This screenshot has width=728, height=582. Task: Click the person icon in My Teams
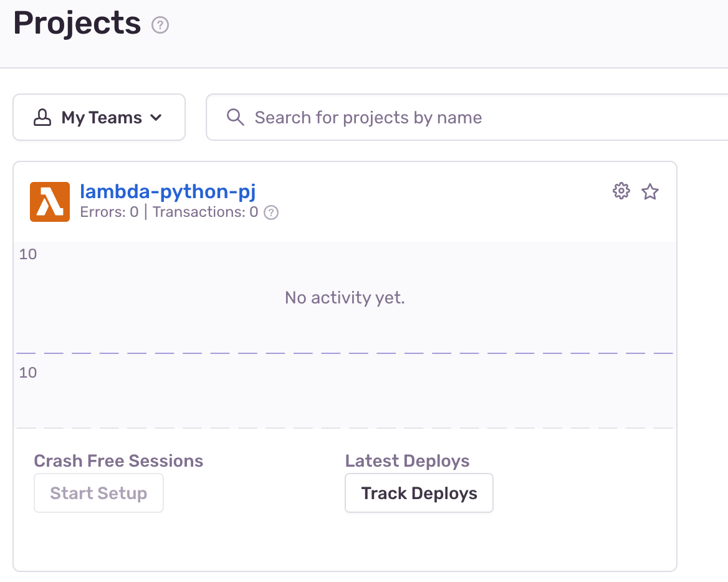pyautogui.click(x=42, y=118)
